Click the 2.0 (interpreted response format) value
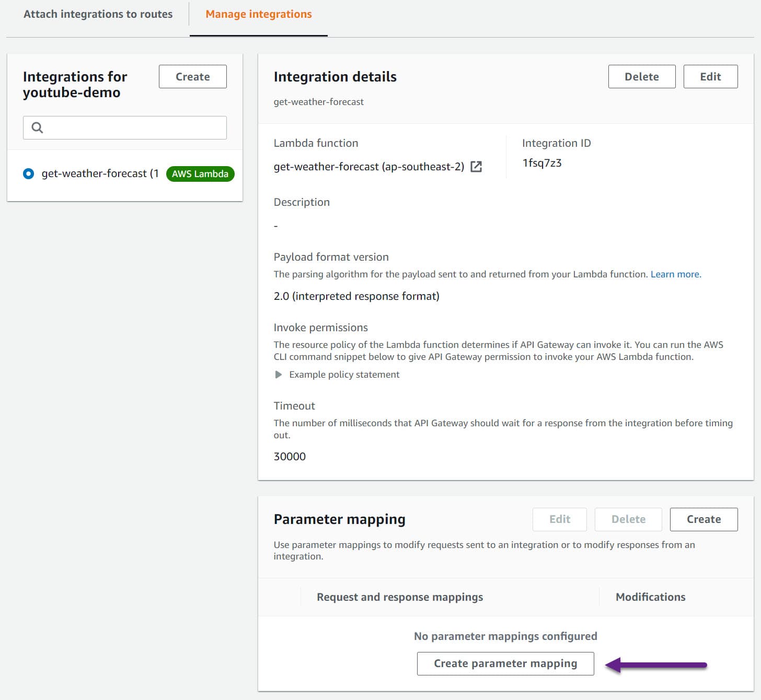 356,296
